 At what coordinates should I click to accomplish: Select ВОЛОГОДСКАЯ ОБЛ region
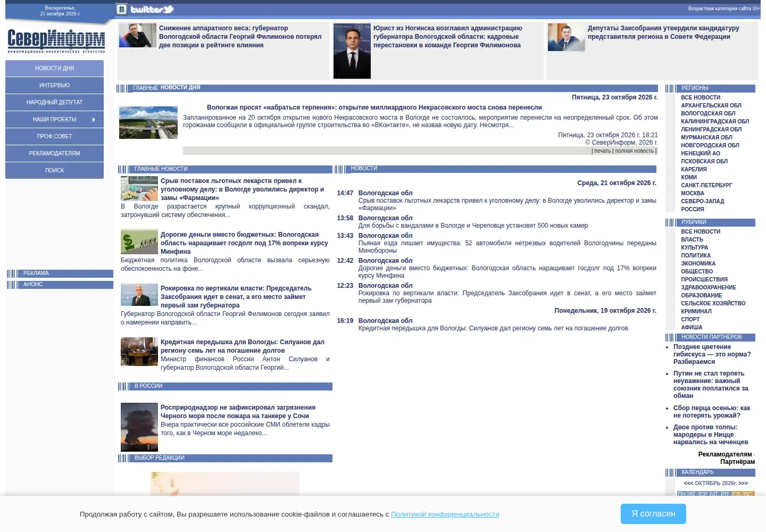[708, 113]
